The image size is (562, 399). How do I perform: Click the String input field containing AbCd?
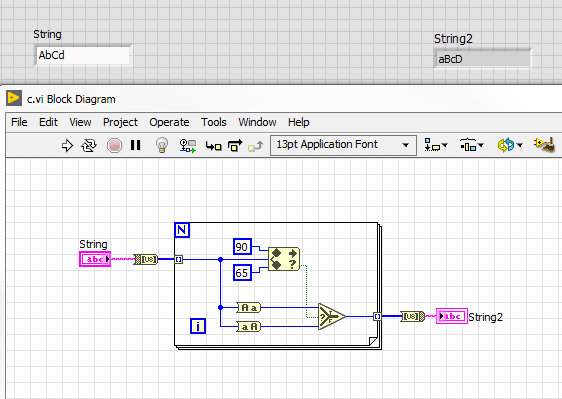(83, 55)
